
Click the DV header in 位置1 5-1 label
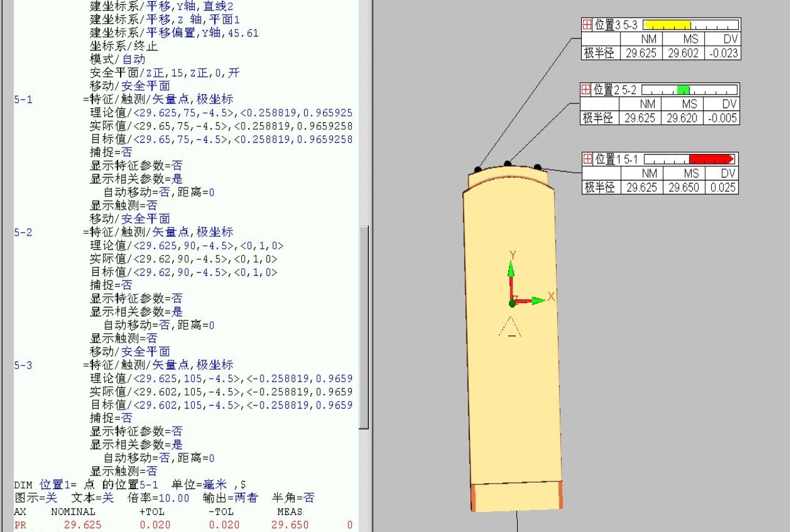[x=728, y=173]
